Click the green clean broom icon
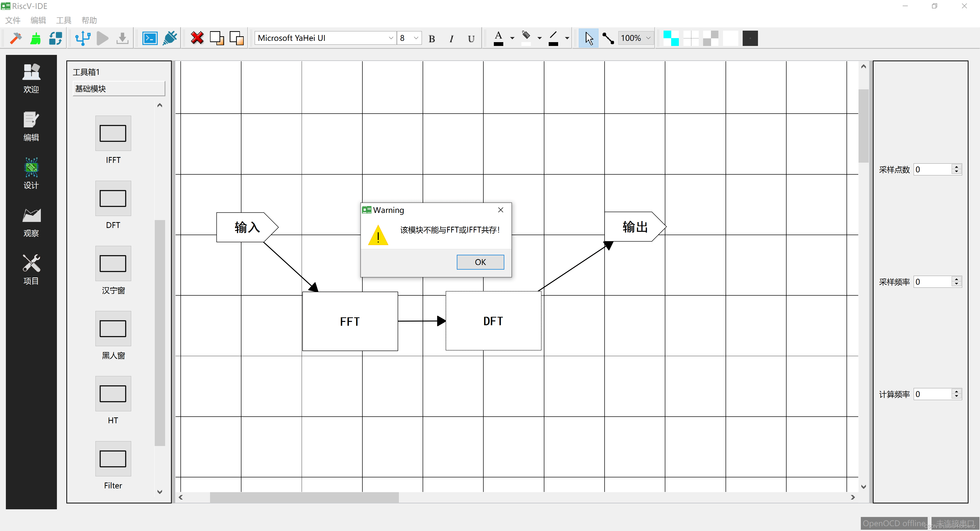Image resolution: width=980 pixels, height=531 pixels. (36, 38)
